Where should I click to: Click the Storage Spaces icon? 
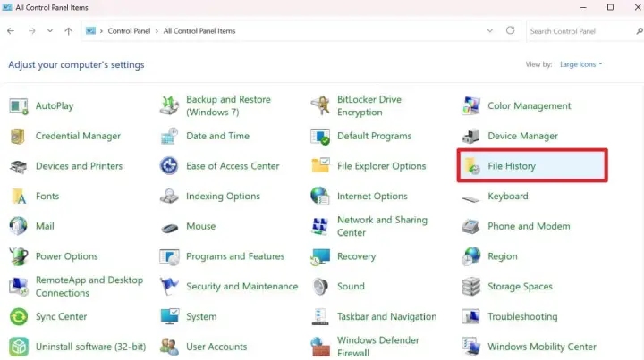[470, 287]
